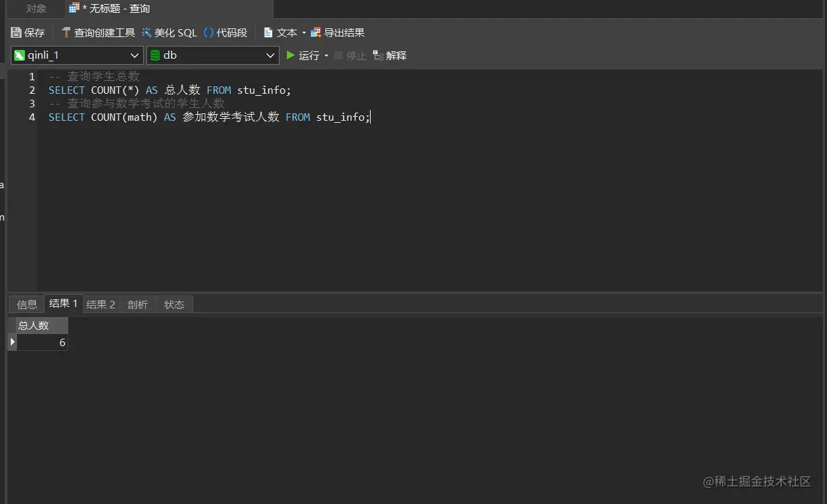Open the query builder tool (查询创建工具)
This screenshot has height=504, width=827.
click(98, 32)
